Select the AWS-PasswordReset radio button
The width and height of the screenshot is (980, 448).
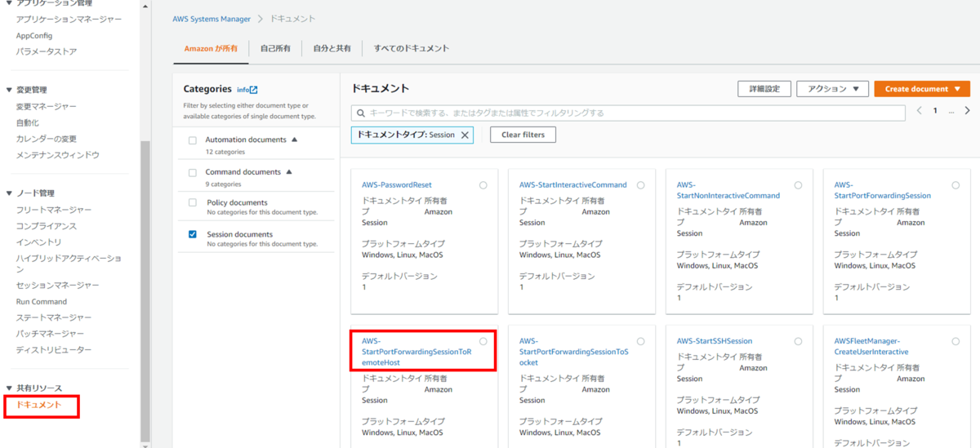click(483, 185)
